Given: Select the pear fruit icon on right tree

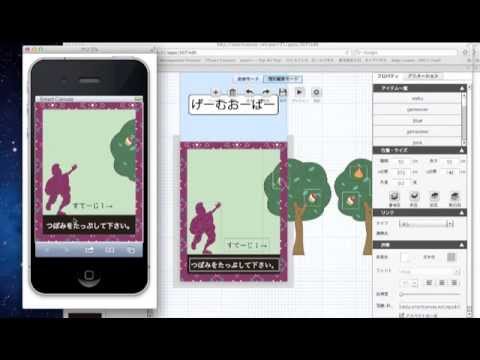Looking at the screenshot, I should [358, 172].
